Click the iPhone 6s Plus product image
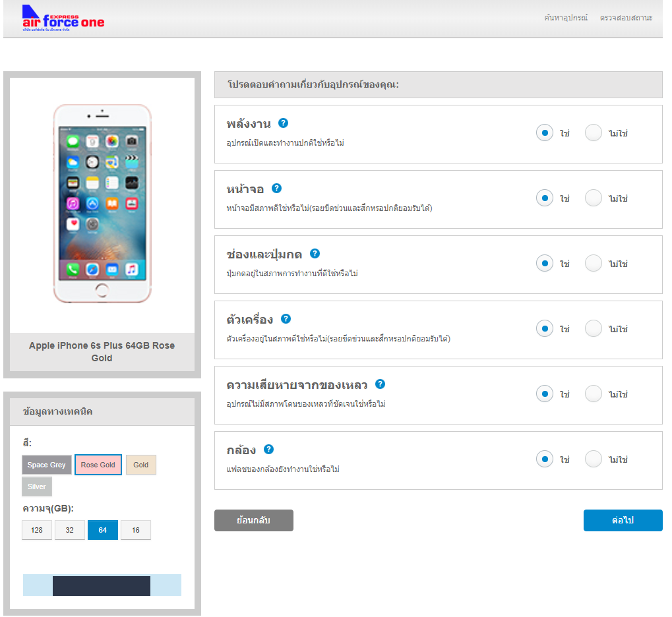The image size is (672, 617). click(102, 204)
